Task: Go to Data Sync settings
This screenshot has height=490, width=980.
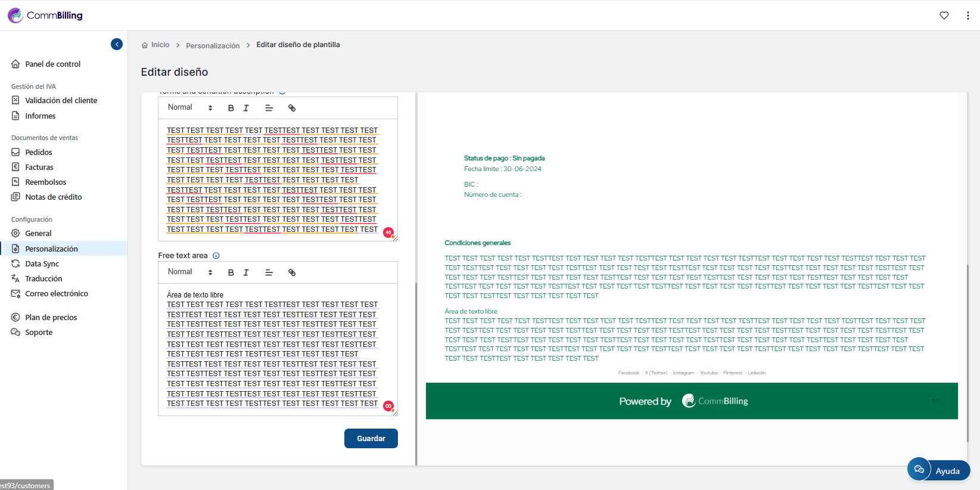Action: 42,264
